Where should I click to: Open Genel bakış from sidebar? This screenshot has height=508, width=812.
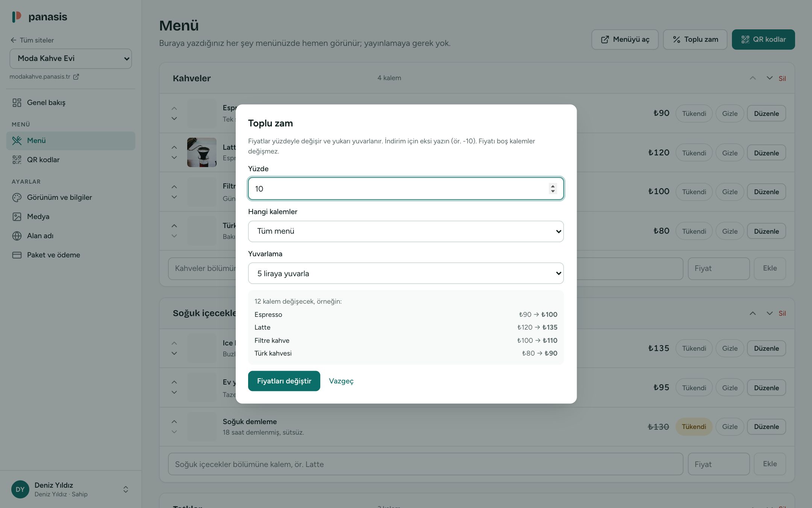click(x=71, y=102)
